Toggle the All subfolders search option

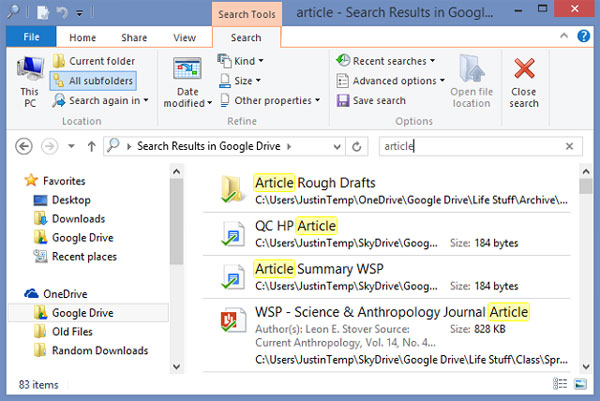[x=93, y=80]
